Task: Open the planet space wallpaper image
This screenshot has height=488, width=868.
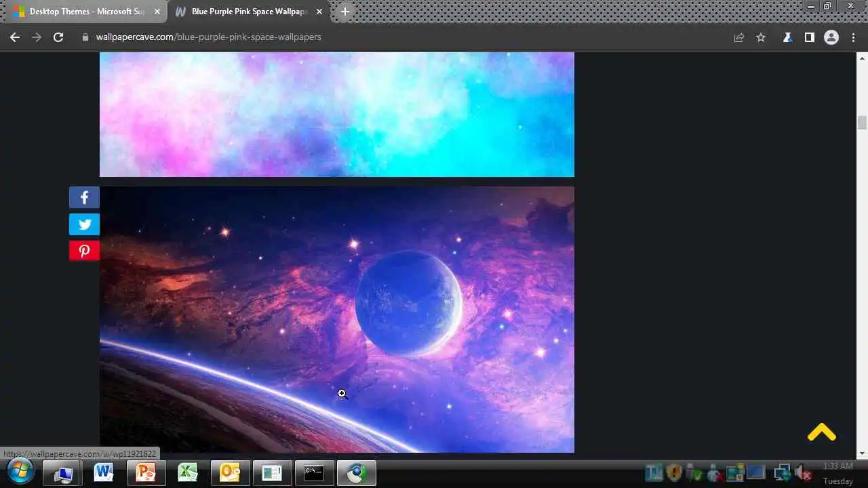Action: 337,319
